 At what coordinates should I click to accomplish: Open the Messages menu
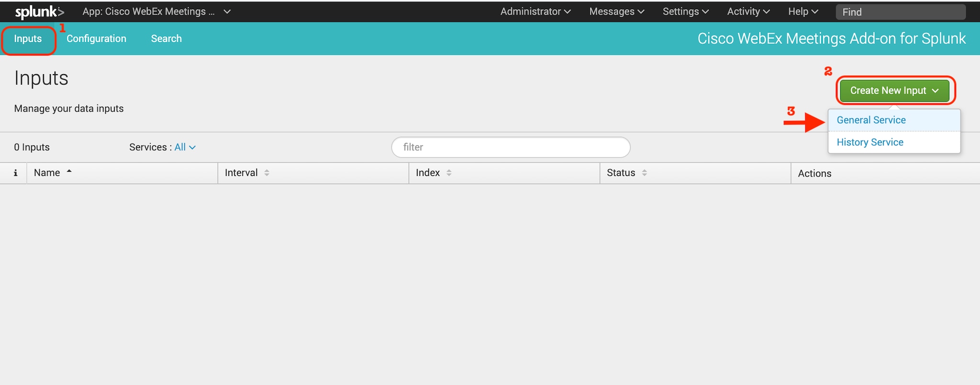[x=617, y=11]
